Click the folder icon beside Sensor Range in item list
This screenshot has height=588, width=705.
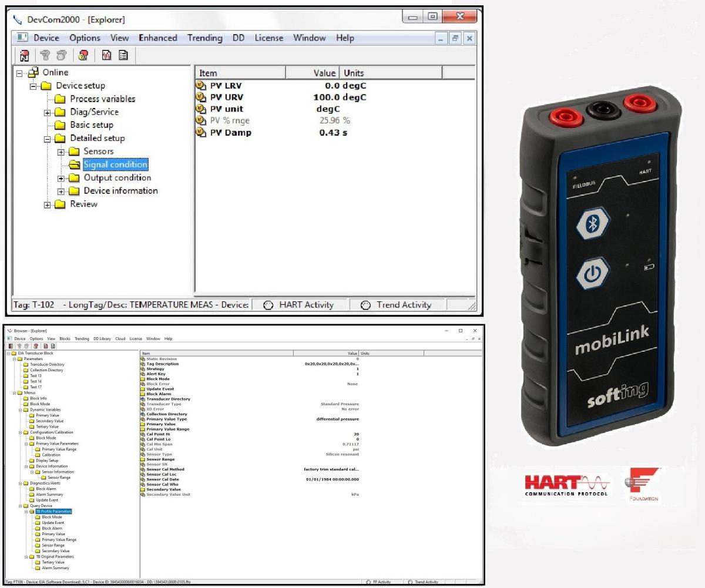[143, 459]
